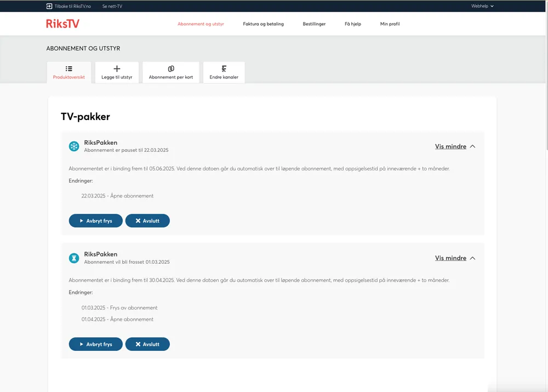This screenshot has width=548, height=392.
Task: Click the Endre kanaler icon
Action: pyautogui.click(x=224, y=69)
